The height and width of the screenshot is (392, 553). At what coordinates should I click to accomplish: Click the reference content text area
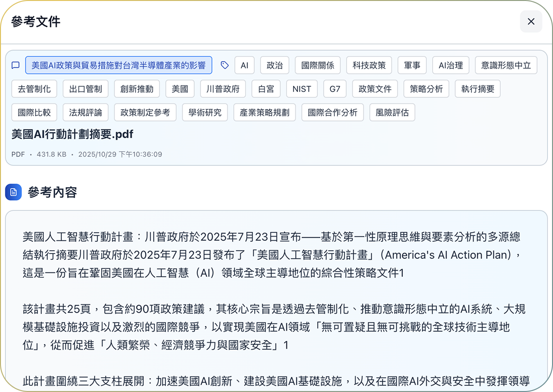[276, 302]
